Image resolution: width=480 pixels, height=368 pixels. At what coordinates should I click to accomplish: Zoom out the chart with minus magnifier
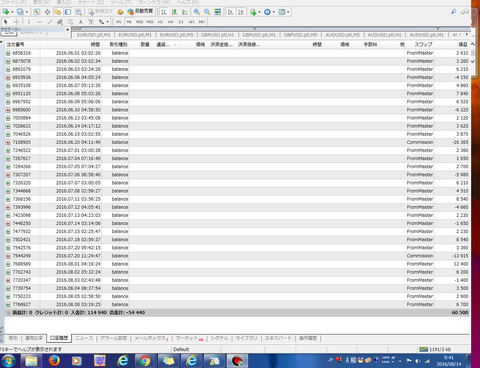click(x=207, y=12)
